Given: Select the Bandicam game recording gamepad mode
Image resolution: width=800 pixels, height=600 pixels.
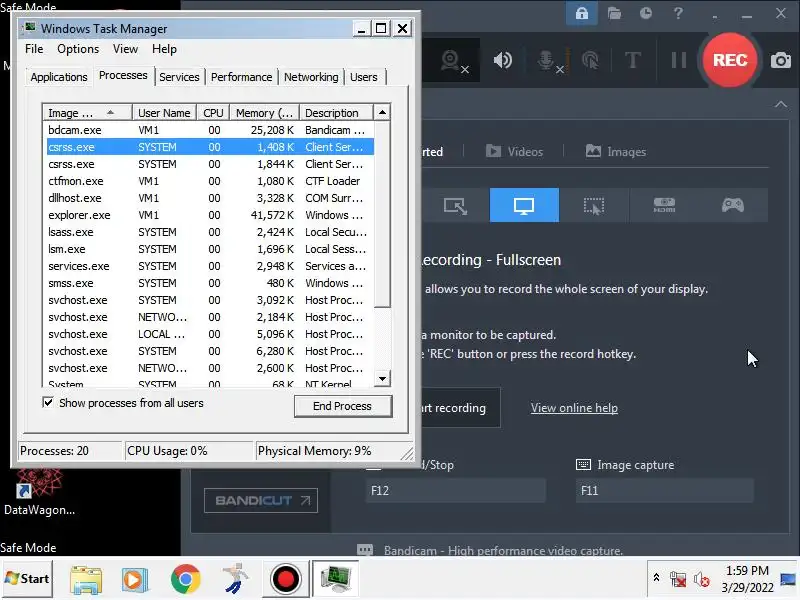Looking at the screenshot, I should (733, 205).
